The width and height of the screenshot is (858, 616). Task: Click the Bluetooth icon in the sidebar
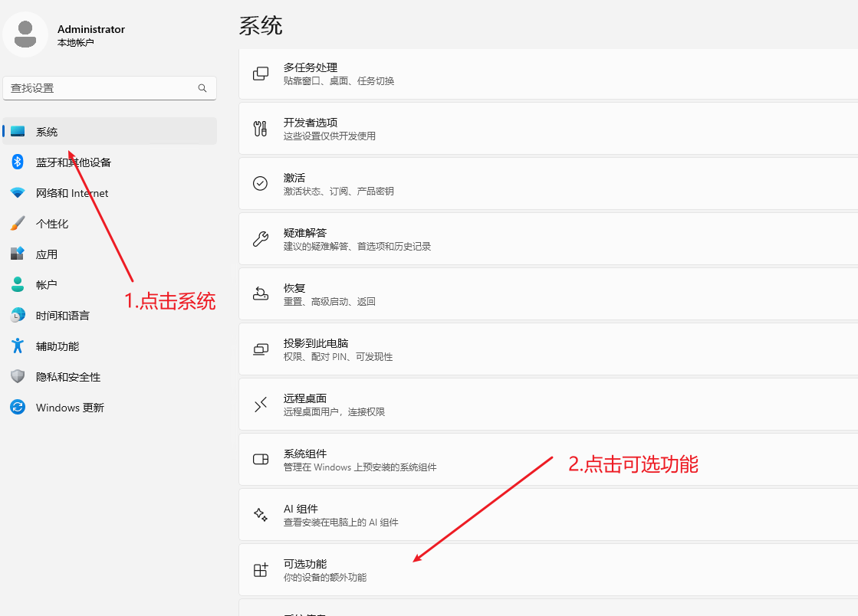click(x=18, y=162)
